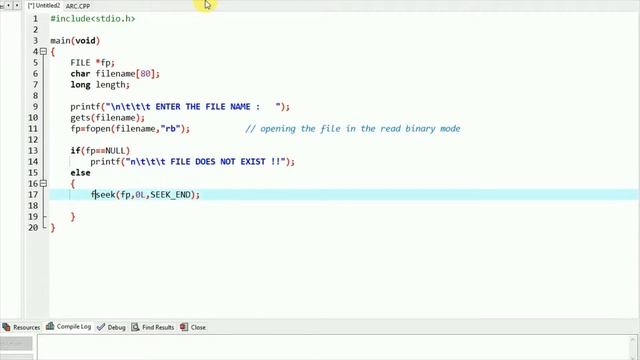Screen dimensions: 640x360
Task: Open the ARC.CPP editor tab
Action: click(78, 6)
